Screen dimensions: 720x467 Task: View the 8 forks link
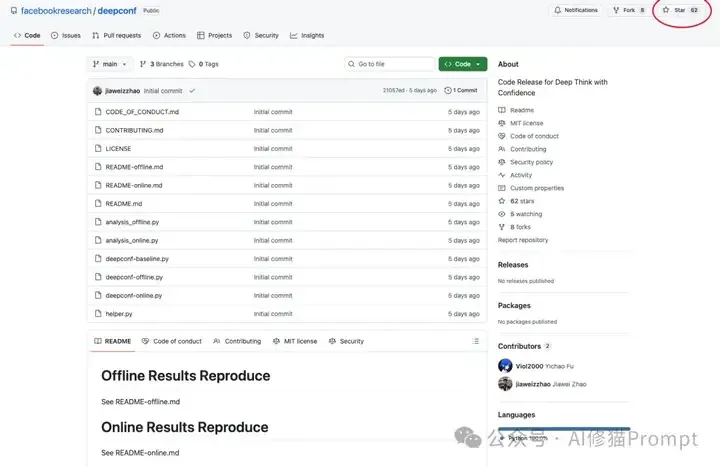515,227
